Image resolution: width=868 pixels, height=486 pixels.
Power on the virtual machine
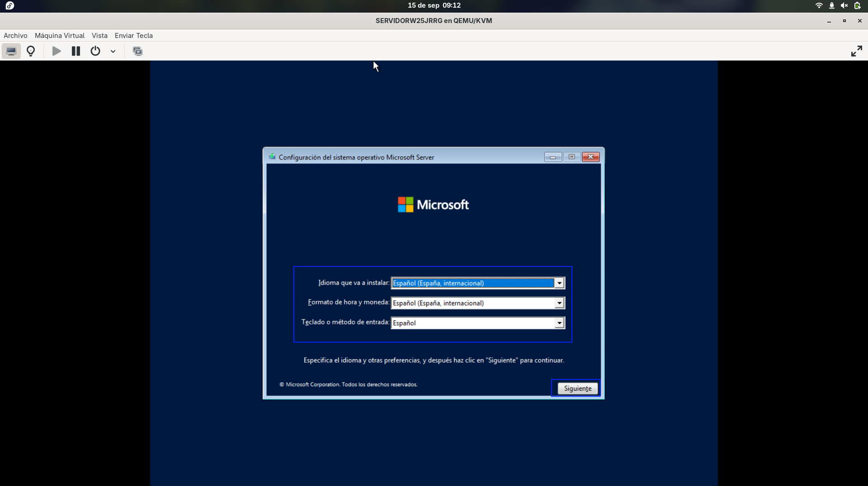pos(57,51)
